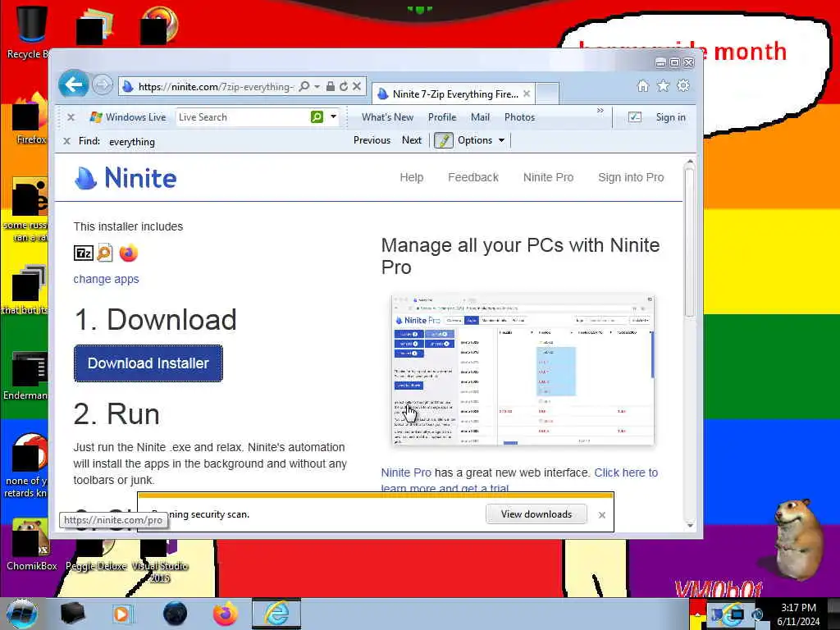Open the address bar dropdown arrow
The image size is (840, 630).
pos(317,86)
